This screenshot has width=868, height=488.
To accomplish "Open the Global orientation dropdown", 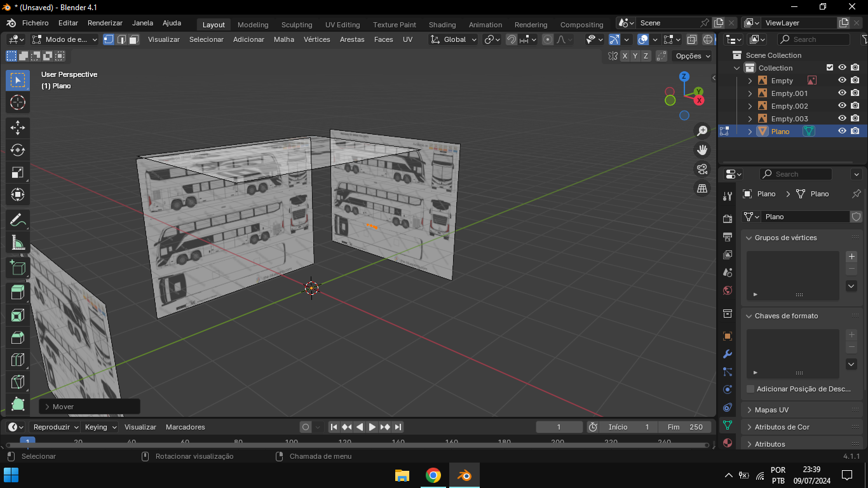I will [x=454, y=39].
